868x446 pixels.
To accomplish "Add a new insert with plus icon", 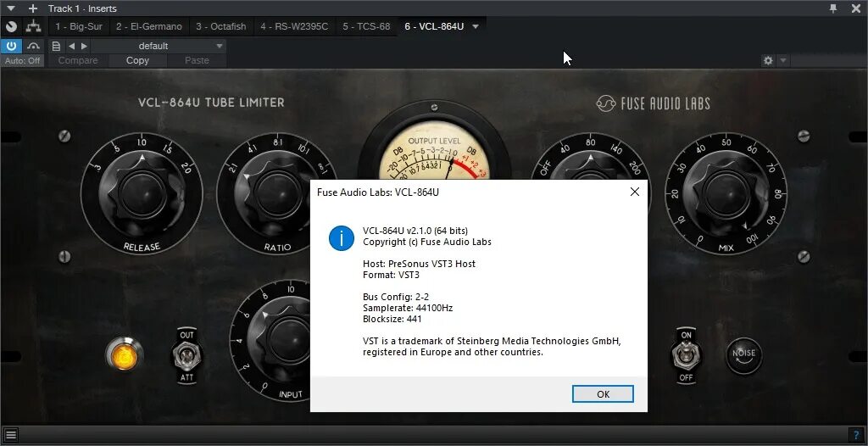I will click(x=33, y=8).
